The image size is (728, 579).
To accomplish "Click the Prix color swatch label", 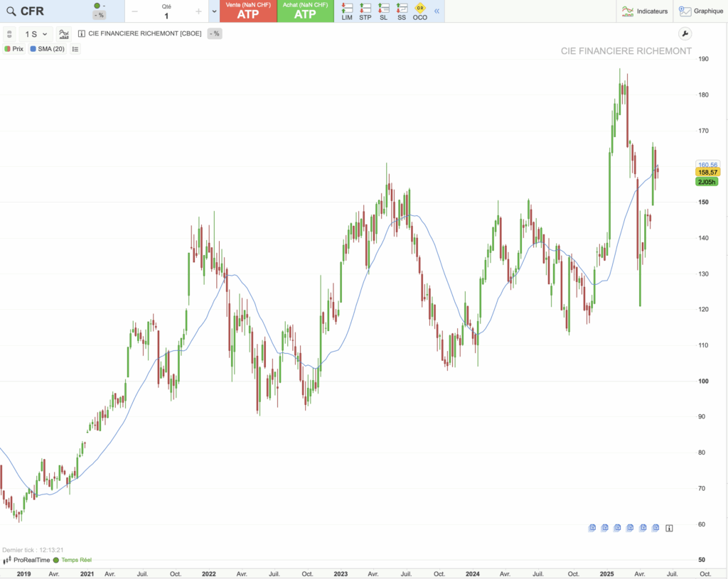I will (14, 49).
